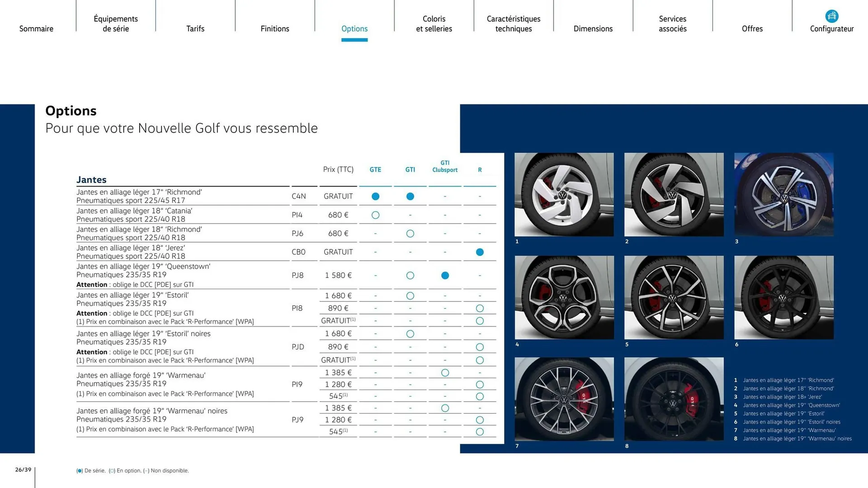
Task: Click Équipements de série
Action: pos(116,23)
